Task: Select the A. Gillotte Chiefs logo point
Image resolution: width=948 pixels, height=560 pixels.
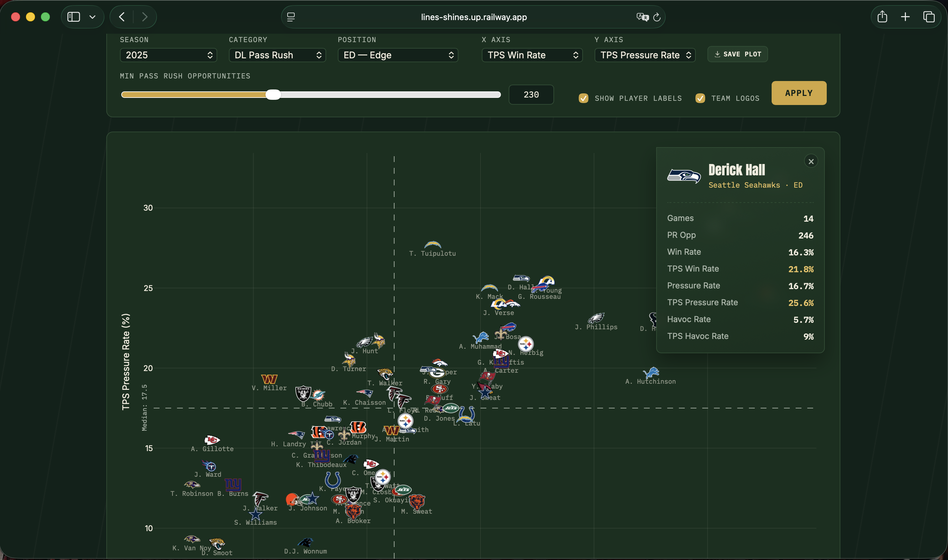Action: [x=212, y=440]
